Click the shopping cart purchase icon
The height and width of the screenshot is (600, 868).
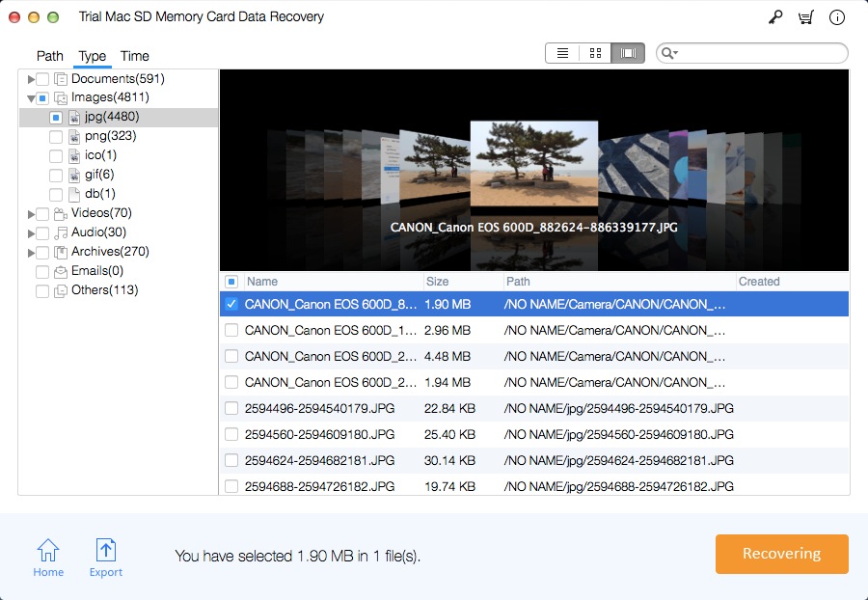pos(806,17)
